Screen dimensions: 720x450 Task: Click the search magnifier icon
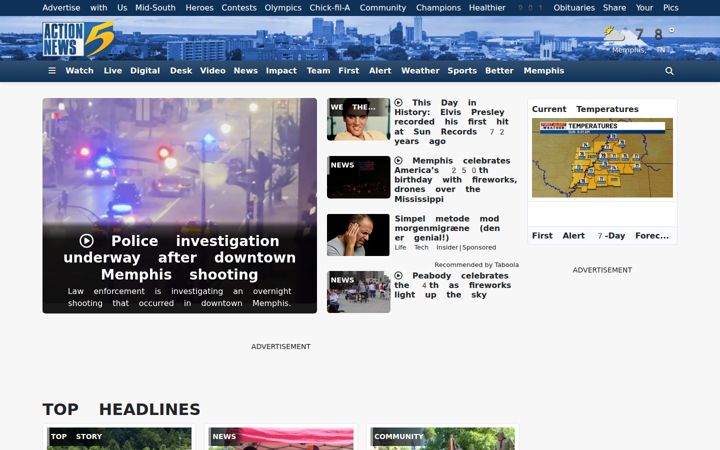click(669, 71)
